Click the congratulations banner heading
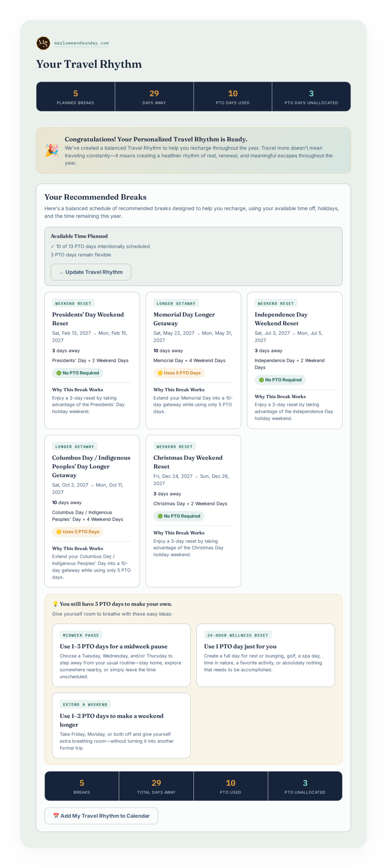Viewport: 387px width, 868px height. click(156, 139)
